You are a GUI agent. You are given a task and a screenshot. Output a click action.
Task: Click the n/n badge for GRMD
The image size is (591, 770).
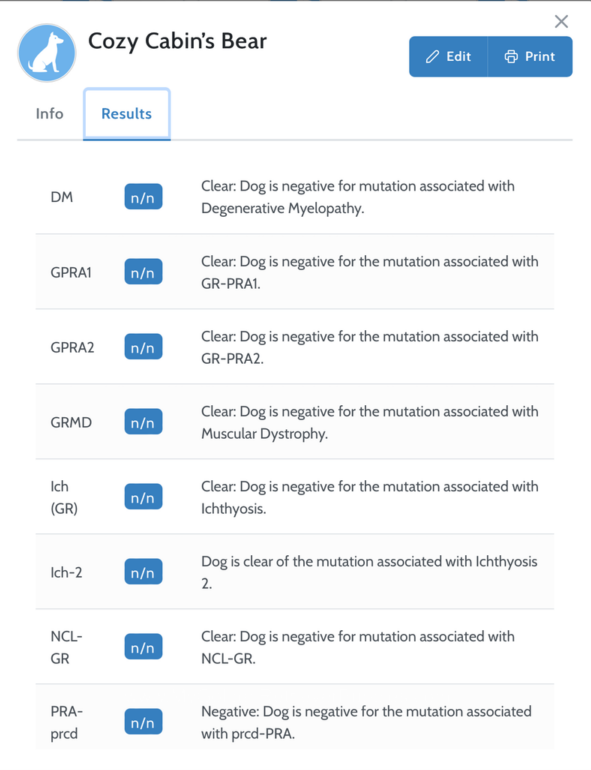point(143,422)
